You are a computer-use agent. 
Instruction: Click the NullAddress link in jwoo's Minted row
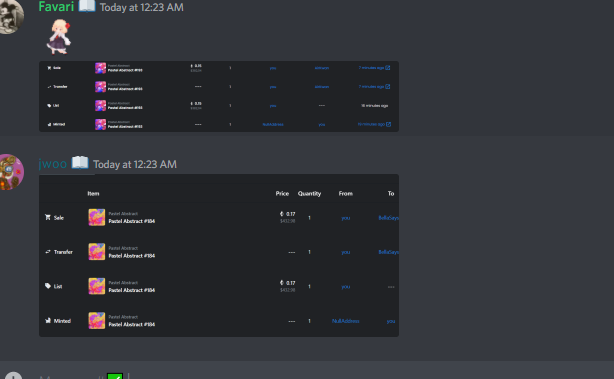coord(345,321)
